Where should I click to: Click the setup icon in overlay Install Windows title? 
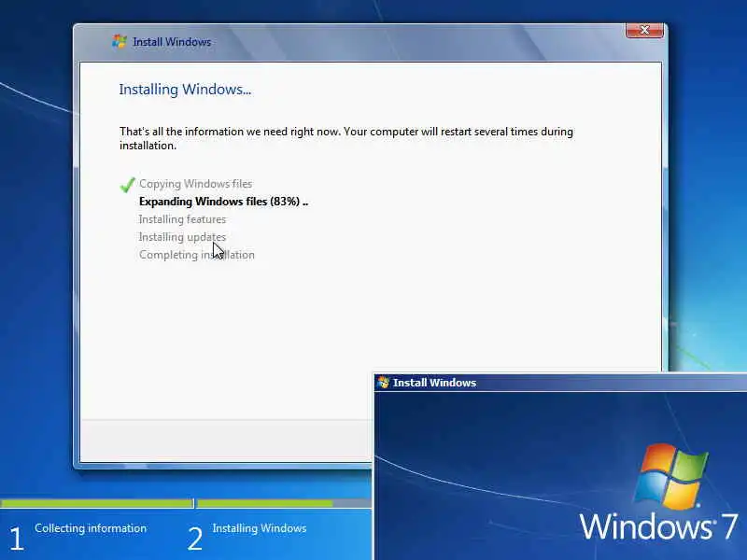pyautogui.click(x=383, y=383)
